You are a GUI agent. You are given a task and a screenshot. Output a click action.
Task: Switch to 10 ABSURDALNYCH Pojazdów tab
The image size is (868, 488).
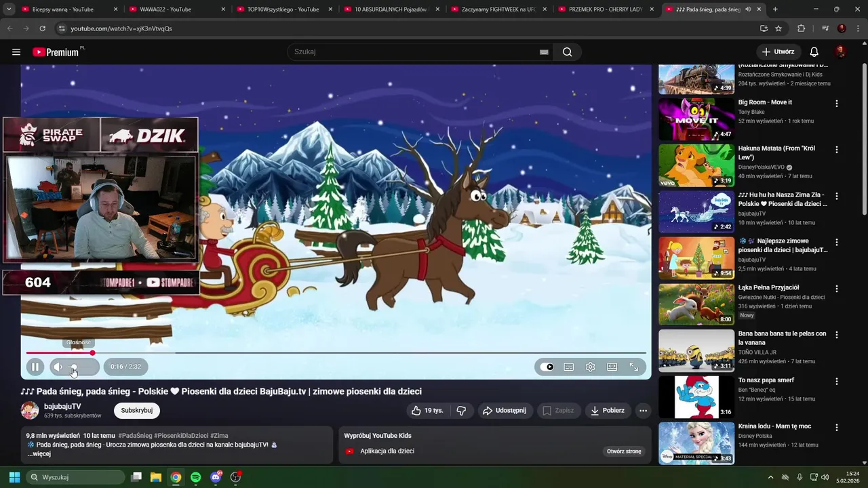coord(391,9)
